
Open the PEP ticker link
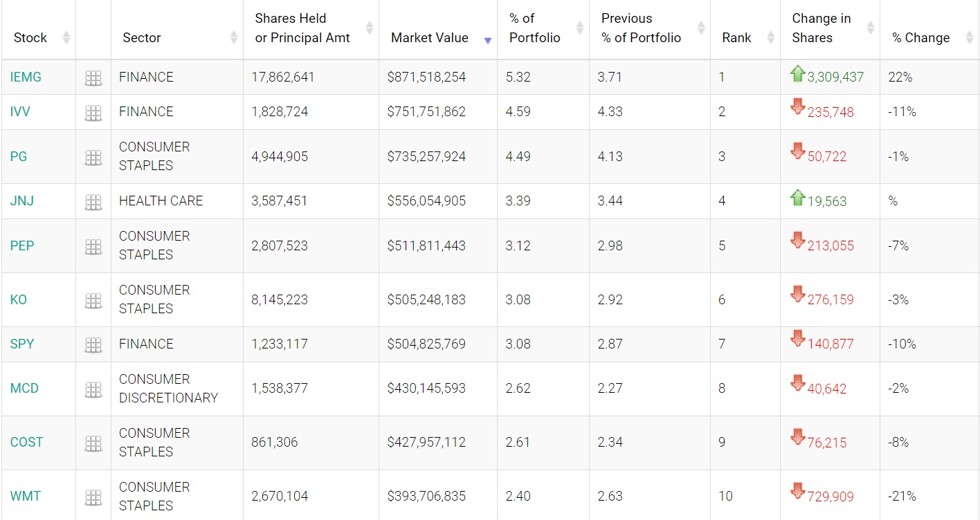click(22, 245)
